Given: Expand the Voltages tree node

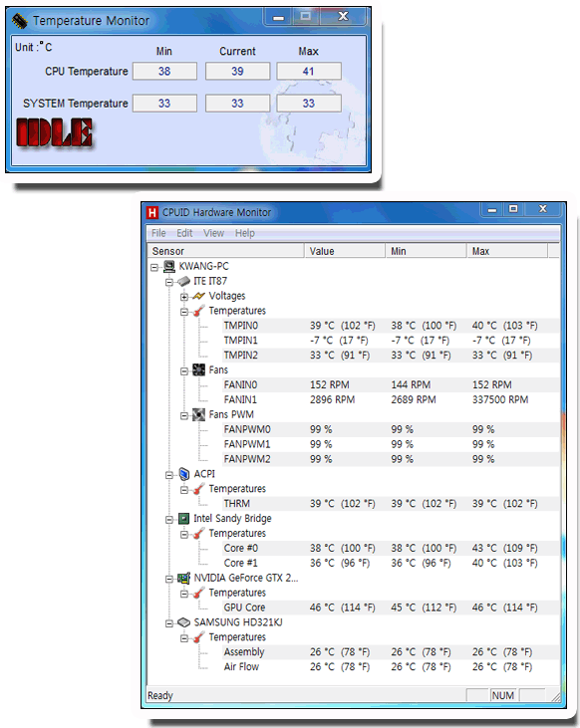Looking at the screenshot, I should [184, 297].
